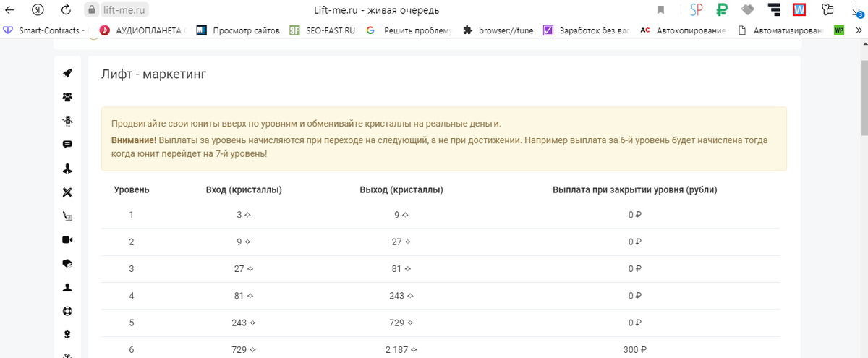The image size is (868, 358).
Task: Click the ace of spades sidebar icon
Action: pos(67,169)
